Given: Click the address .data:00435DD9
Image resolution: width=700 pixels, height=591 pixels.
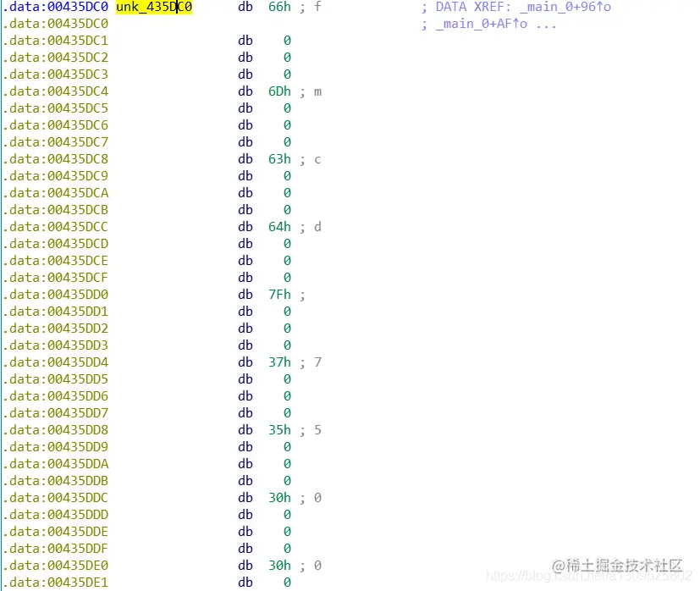Looking at the screenshot, I should [55, 447].
